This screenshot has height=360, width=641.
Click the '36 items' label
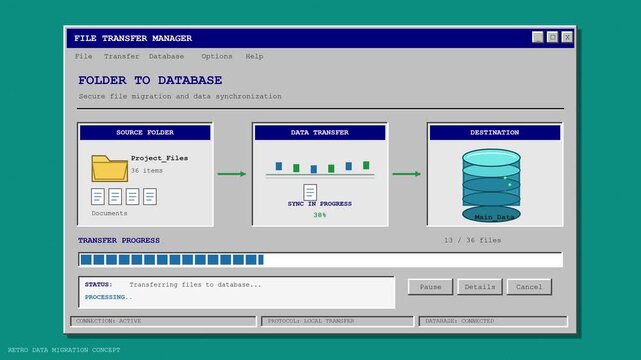click(x=147, y=170)
